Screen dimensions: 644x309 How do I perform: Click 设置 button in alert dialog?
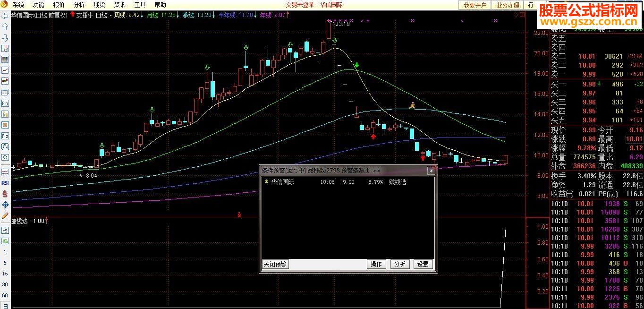(x=423, y=264)
